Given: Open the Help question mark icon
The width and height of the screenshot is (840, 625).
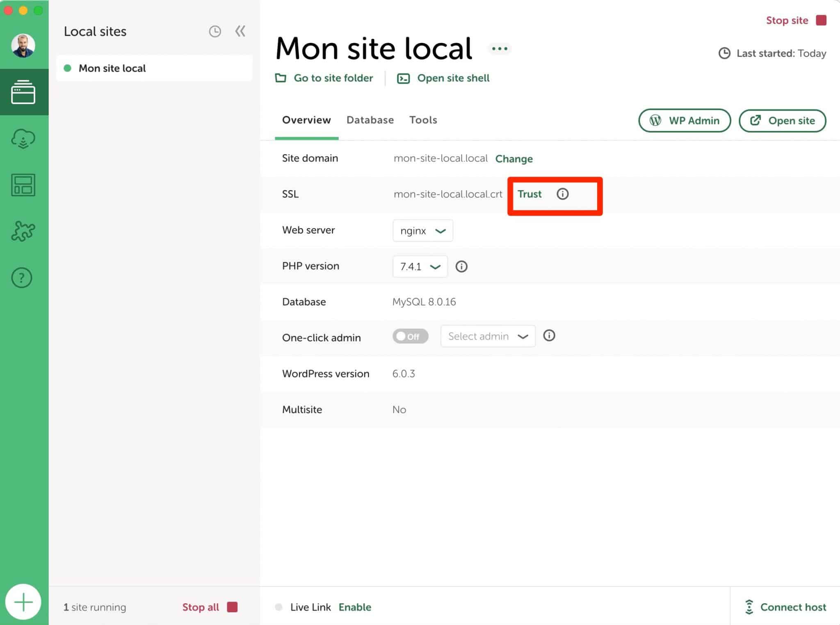Looking at the screenshot, I should coord(22,278).
